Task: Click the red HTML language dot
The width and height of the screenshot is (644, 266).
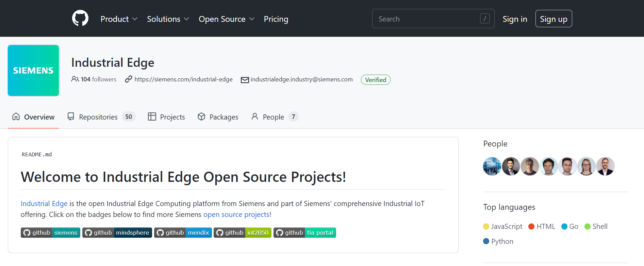Action: point(531,226)
